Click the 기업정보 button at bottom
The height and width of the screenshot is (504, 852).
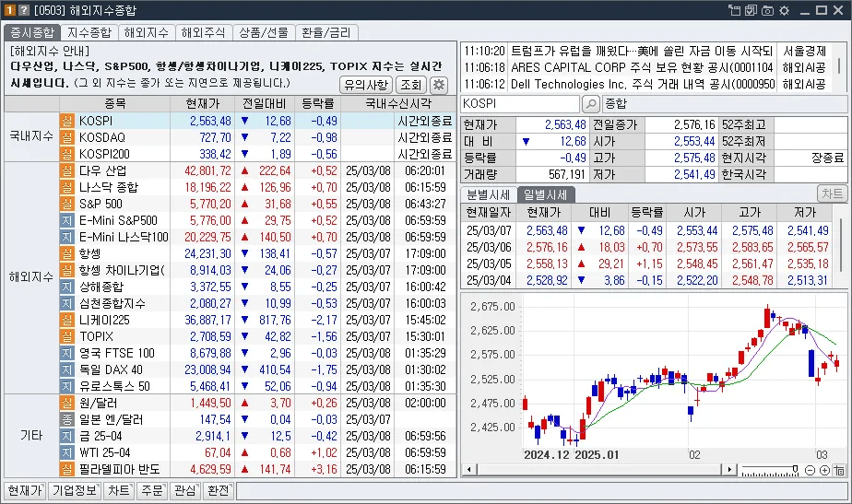pos(75,490)
